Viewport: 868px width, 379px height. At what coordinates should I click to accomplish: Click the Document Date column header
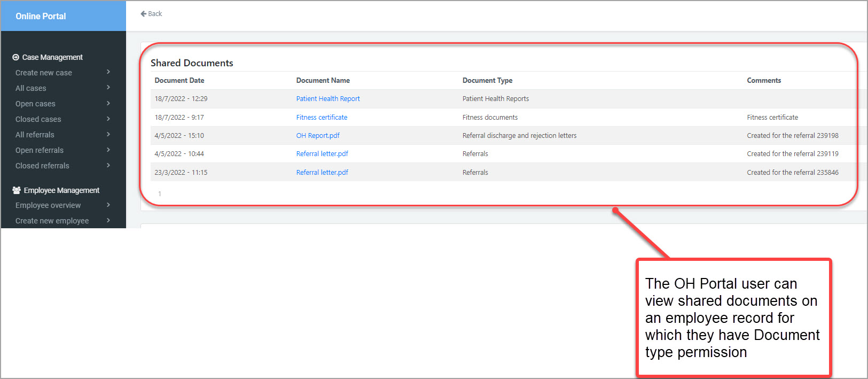pos(179,81)
